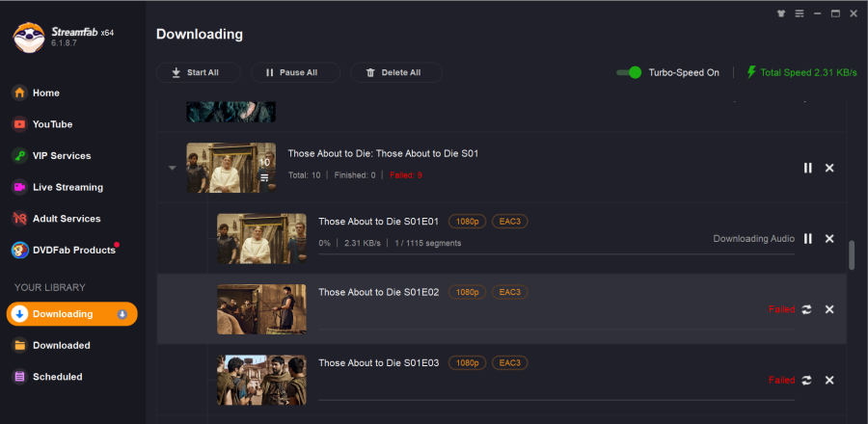This screenshot has height=424, width=868.
Task: Click the Those About to Die S01E01 title
Action: tap(379, 222)
